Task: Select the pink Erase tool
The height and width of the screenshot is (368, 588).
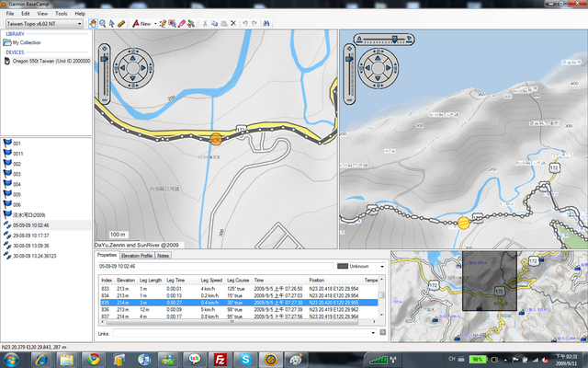Action: point(182,23)
